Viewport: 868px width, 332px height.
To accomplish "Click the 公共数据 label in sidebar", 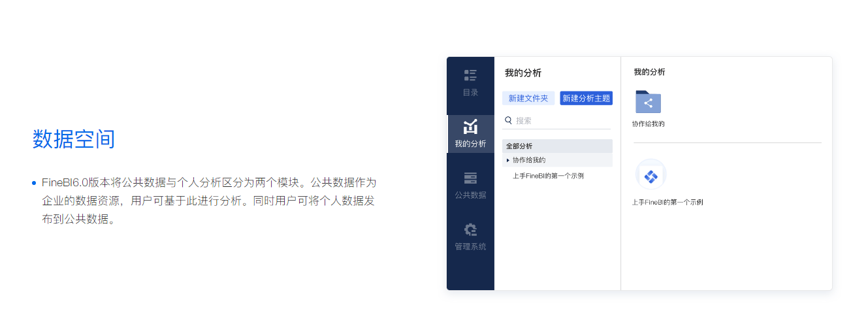I will (x=470, y=195).
